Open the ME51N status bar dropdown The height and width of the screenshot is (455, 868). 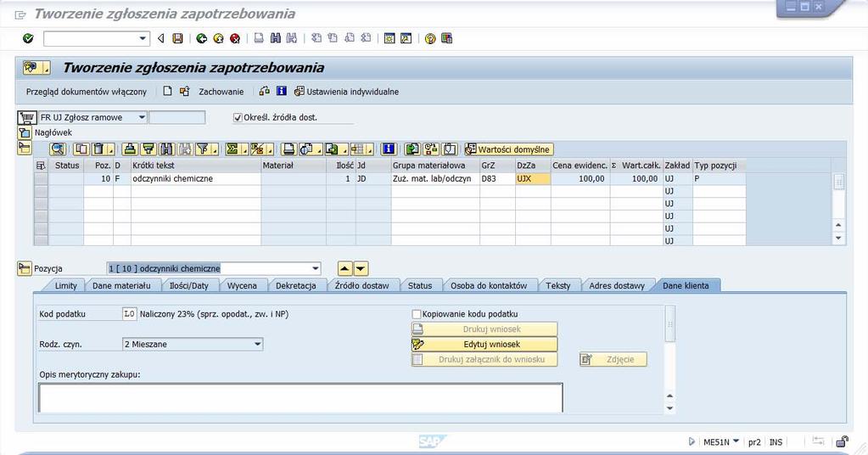(736, 441)
